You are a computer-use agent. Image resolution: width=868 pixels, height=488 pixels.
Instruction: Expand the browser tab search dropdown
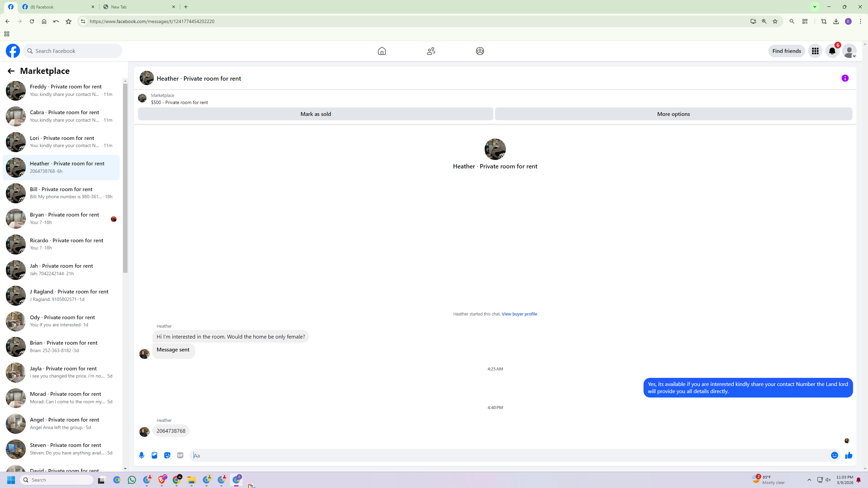pos(814,7)
